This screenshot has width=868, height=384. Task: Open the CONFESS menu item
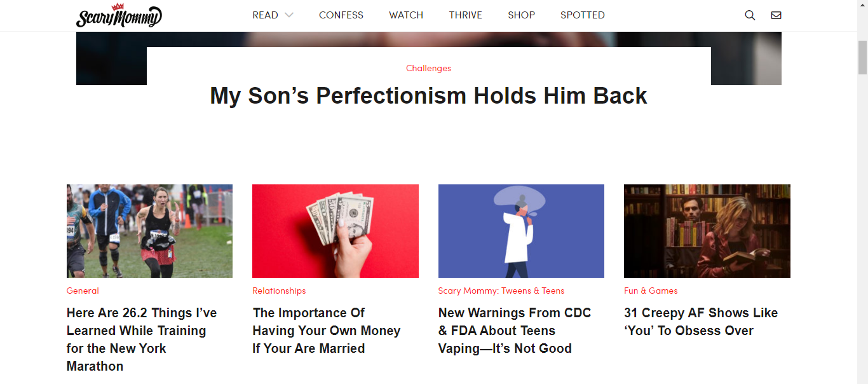(341, 15)
